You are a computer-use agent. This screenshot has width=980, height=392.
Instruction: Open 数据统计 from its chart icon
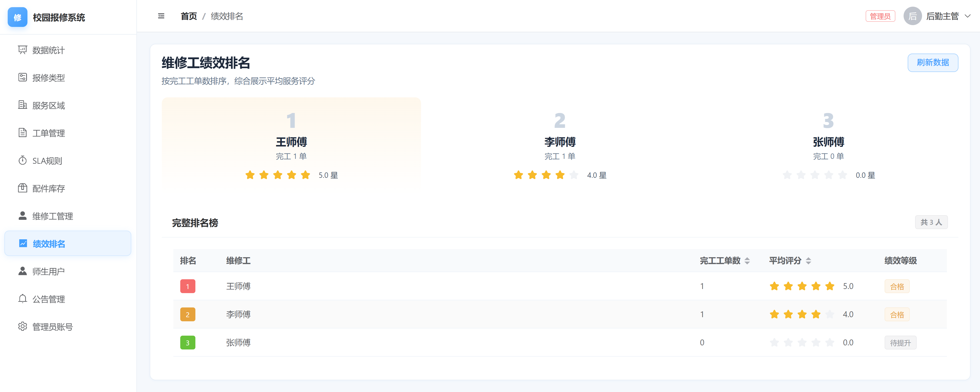(23, 50)
